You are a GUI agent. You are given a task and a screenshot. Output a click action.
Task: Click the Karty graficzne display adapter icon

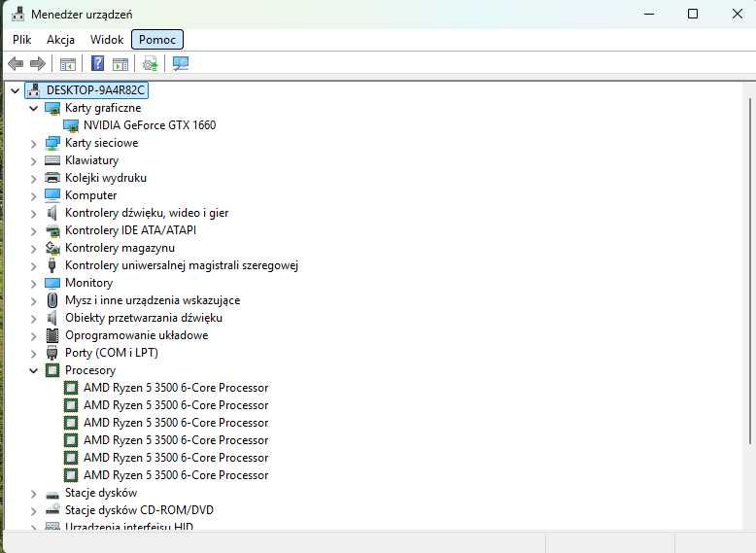tap(52, 108)
